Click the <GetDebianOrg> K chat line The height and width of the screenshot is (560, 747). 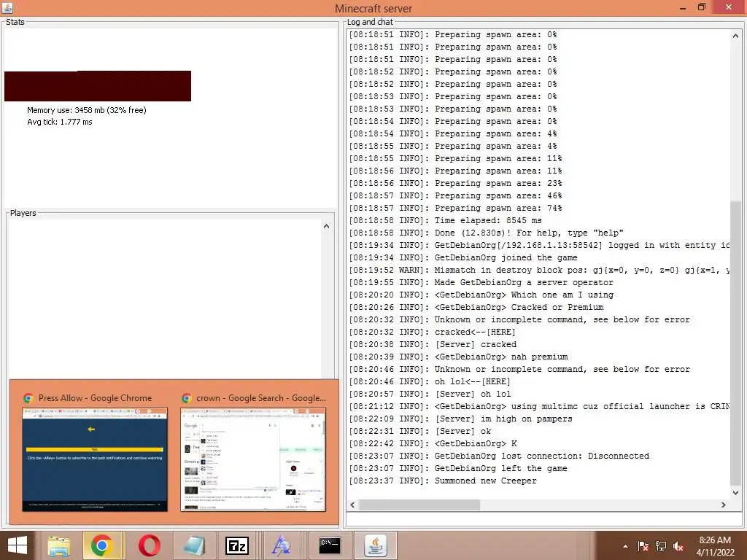click(433, 444)
